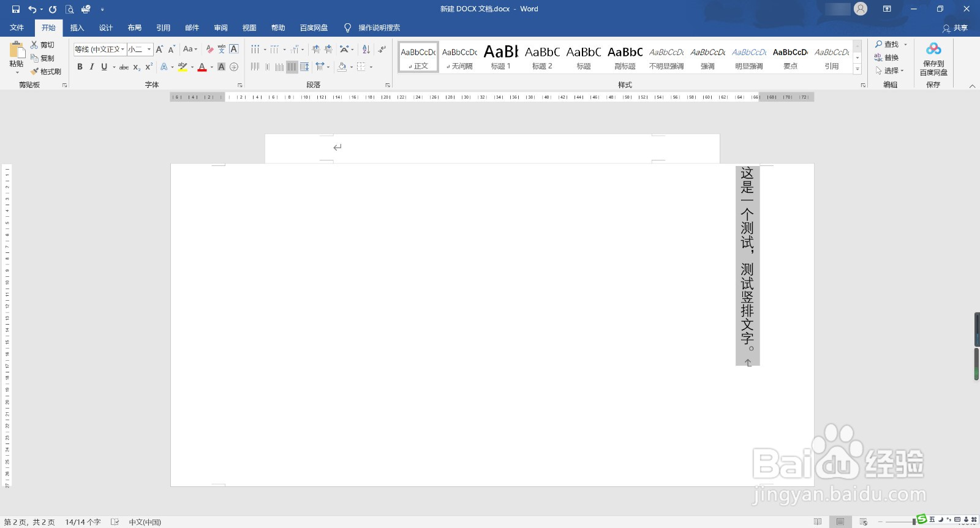Click the page count in status bar
Screen dimensions: 980x528
[x=29, y=522]
